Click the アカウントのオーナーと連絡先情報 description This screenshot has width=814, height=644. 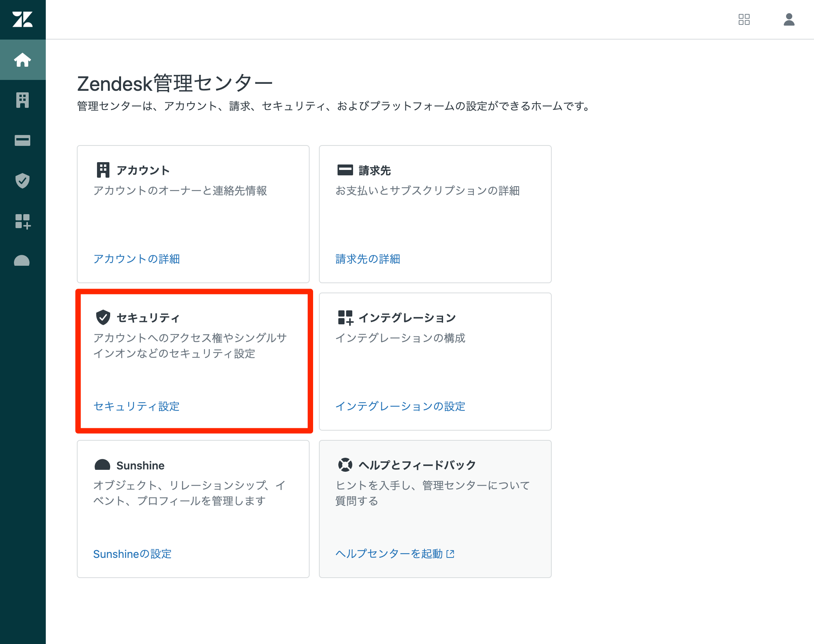coord(180,190)
